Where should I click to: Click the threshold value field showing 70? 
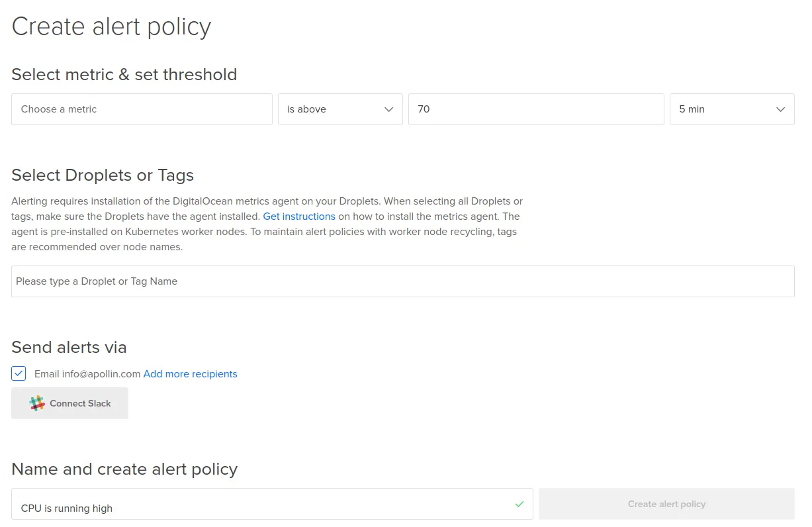pyautogui.click(x=536, y=109)
